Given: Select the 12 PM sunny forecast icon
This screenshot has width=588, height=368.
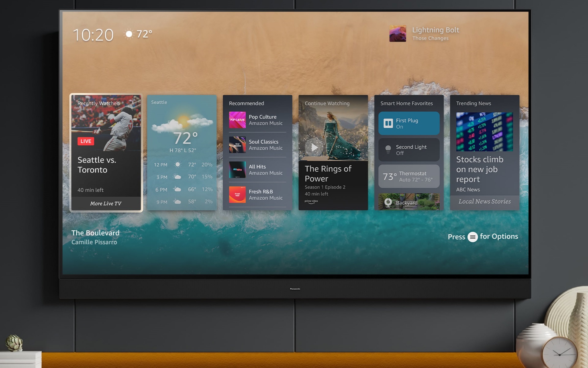Looking at the screenshot, I should [x=178, y=165].
